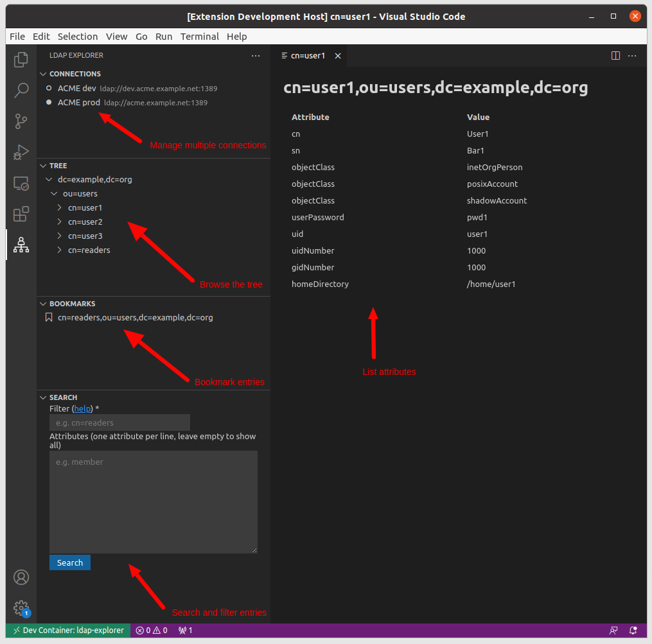The width and height of the screenshot is (652, 644).
Task: Switch to the cn=user1 editor tab
Action: tap(308, 56)
